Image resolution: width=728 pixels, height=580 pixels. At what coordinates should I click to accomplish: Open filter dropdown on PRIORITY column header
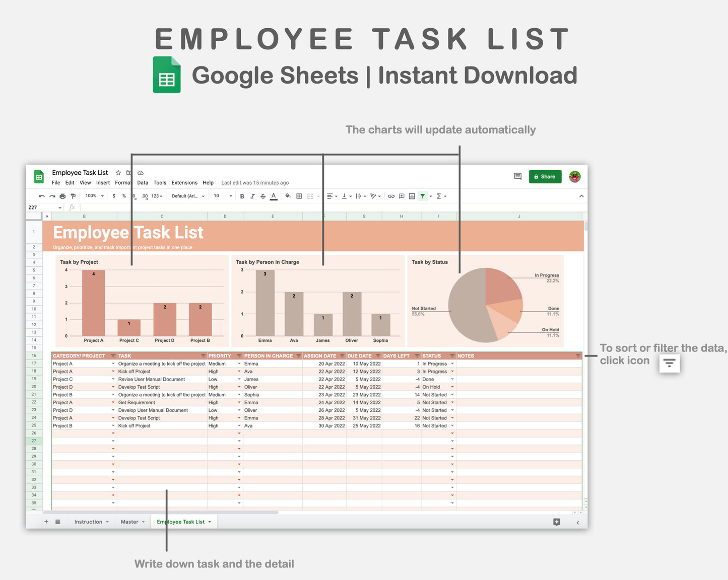click(x=239, y=356)
